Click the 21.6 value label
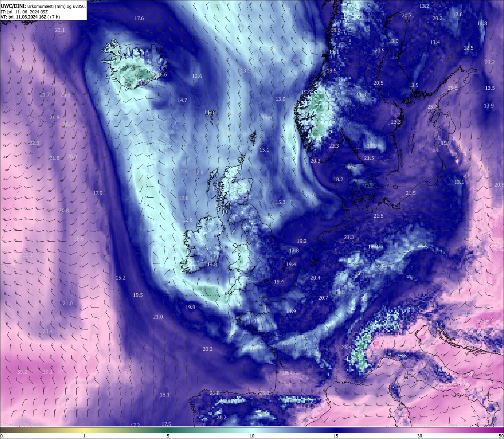The width and height of the screenshot is (504, 439). 378,216
